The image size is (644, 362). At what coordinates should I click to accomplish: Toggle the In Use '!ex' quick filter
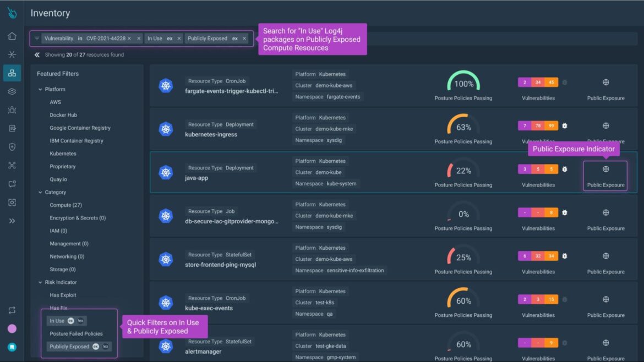point(80,321)
